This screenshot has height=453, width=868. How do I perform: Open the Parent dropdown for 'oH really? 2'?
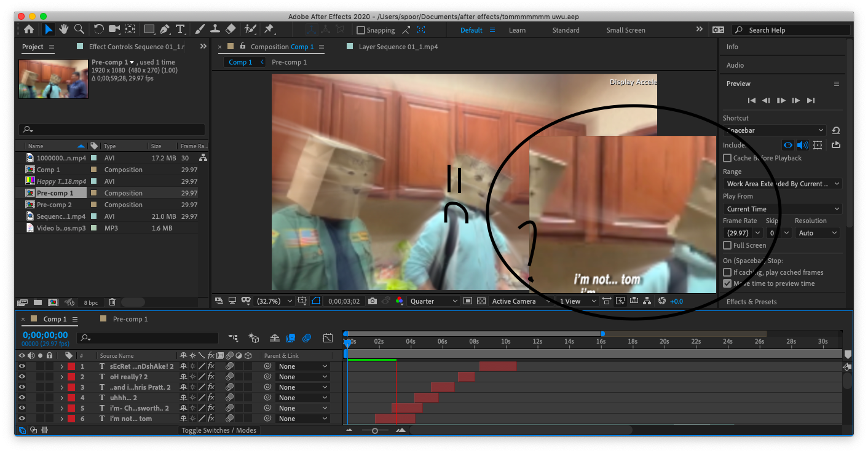click(x=301, y=376)
